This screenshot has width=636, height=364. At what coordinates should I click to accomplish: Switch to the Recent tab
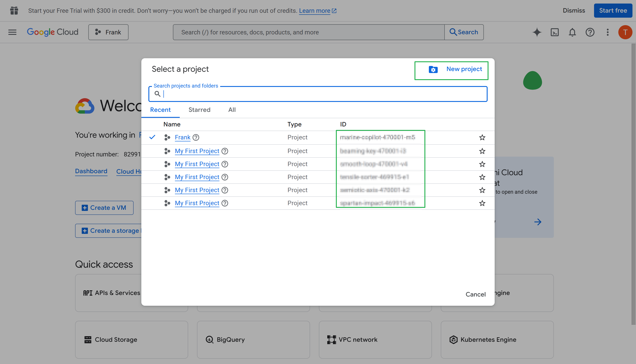tap(160, 110)
